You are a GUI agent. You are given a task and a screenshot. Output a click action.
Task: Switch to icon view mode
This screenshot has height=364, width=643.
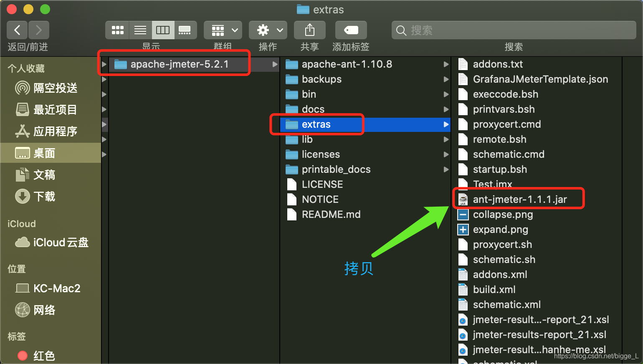click(118, 30)
